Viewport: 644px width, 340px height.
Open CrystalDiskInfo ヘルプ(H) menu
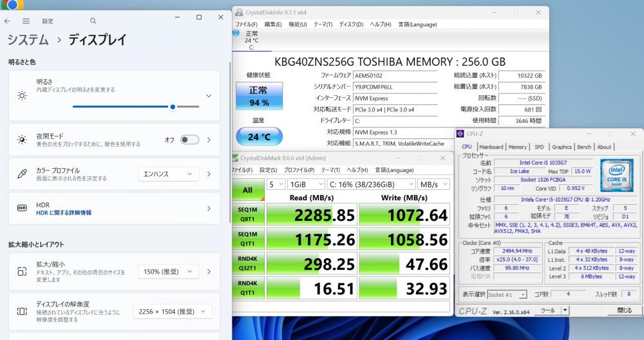pyautogui.click(x=381, y=24)
